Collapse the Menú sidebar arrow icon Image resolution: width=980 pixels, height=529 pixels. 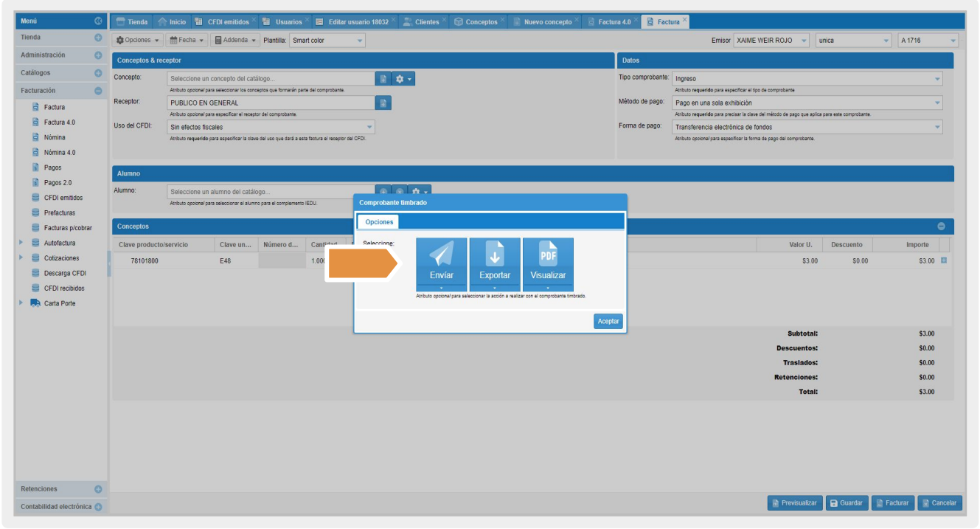(x=98, y=21)
